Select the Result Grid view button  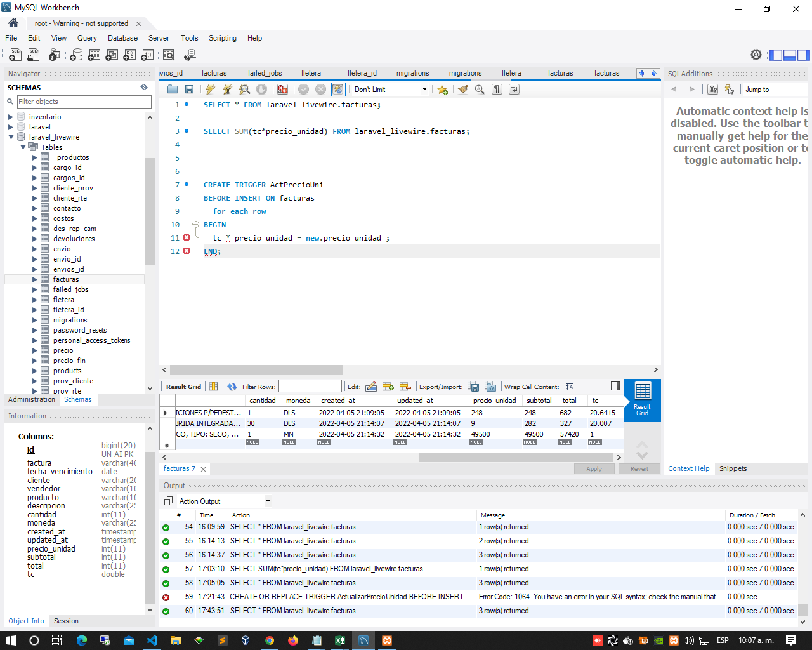tap(642, 401)
